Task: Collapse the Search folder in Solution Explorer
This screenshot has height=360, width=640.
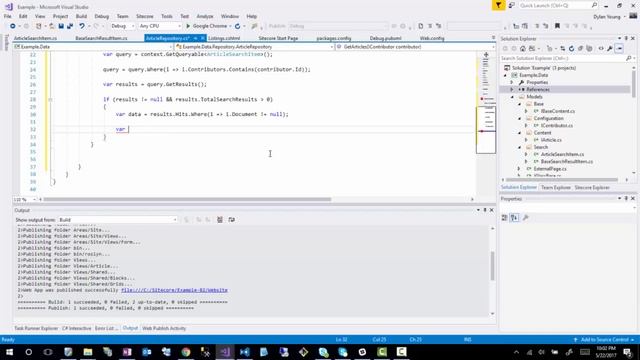Action: (520, 147)
